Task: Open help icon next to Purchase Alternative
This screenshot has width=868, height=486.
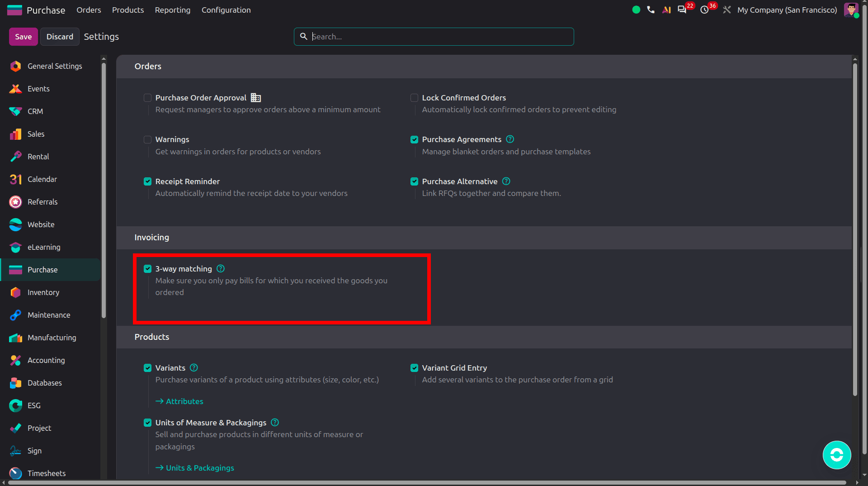Action: (506, 181)
